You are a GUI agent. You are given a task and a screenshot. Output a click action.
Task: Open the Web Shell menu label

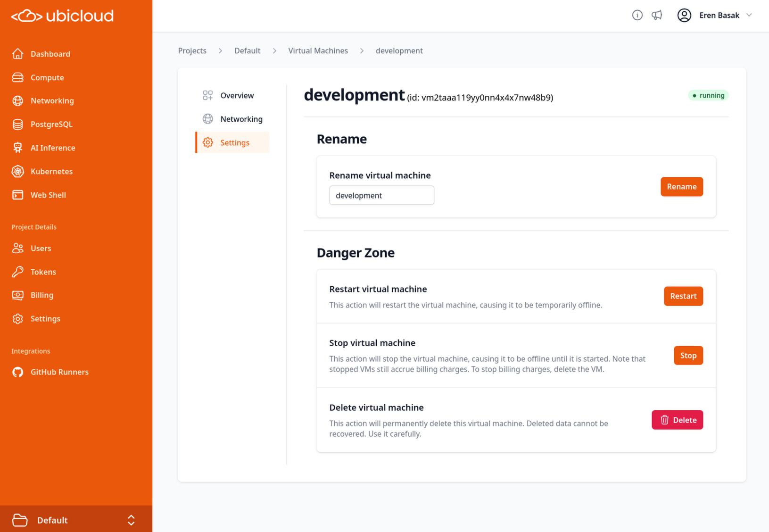click(48, 195)
